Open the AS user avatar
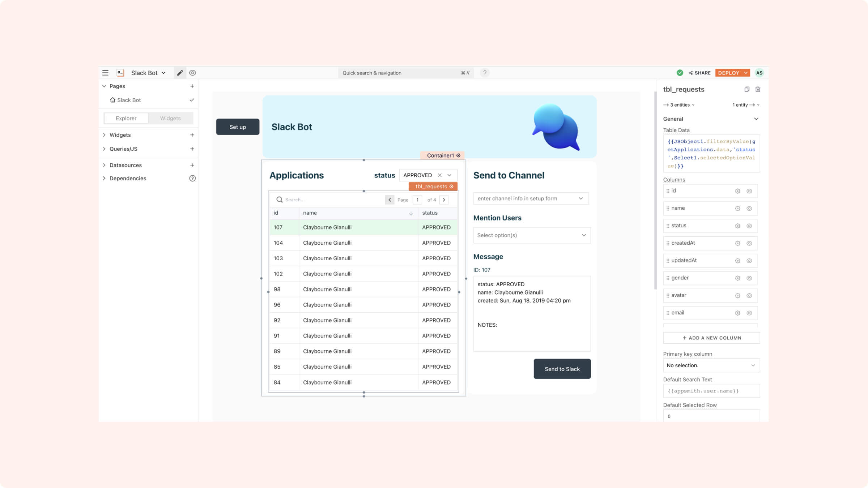The image size is (868, 488). 759,73
